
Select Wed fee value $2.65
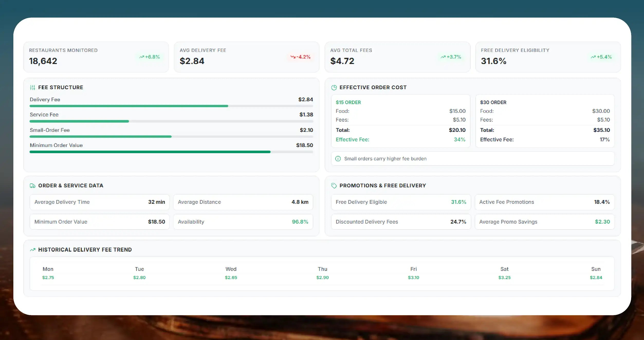(x=231, y=278)
